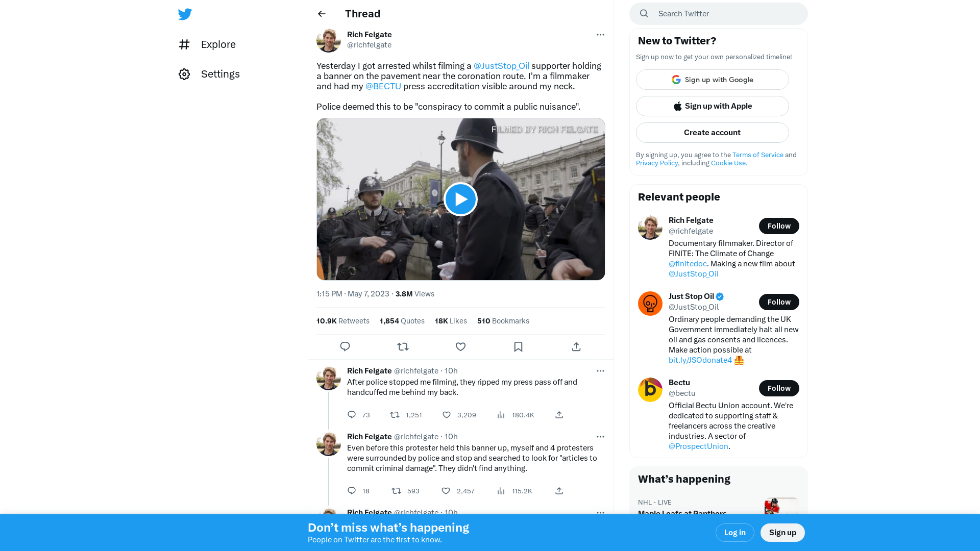
Task: Click the bookmark icon on main tweet
Action: pyautogui.click(x=518, y=346)
